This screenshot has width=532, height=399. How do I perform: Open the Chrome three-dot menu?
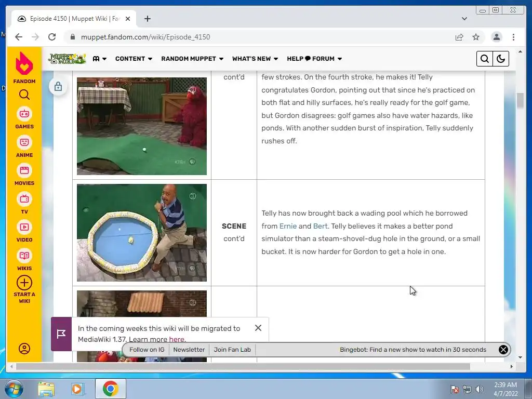coord(514,37)
